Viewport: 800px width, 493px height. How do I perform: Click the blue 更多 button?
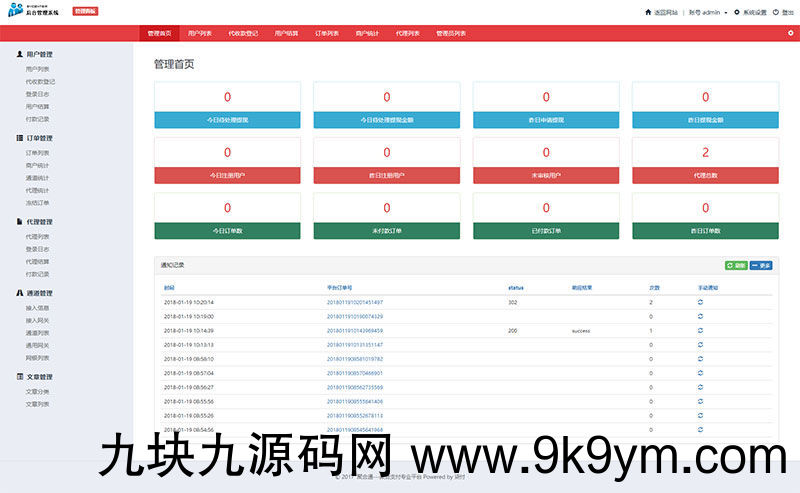point(761,265)
